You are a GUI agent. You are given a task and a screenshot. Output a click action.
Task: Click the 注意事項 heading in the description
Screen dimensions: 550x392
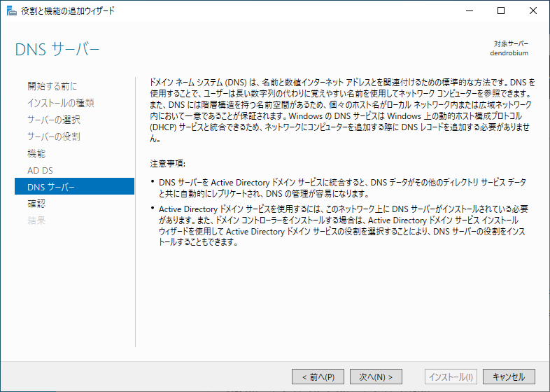pyautogui.click(x=167, y=164)
